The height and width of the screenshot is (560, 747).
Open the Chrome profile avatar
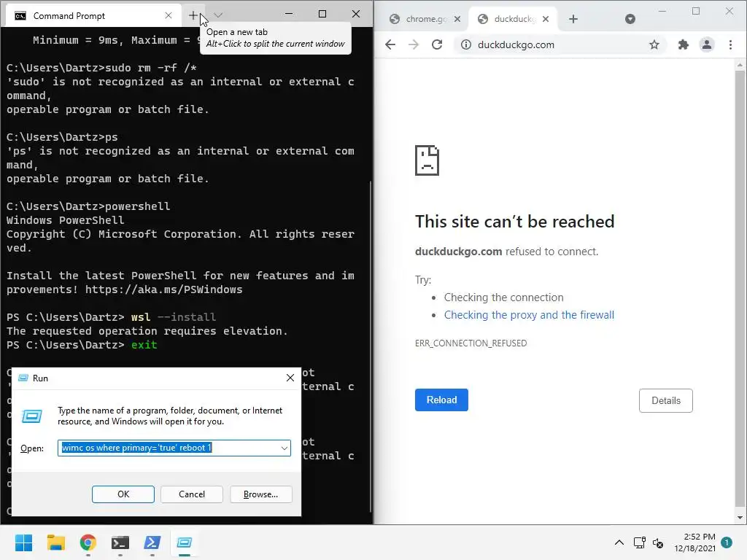point(707,44)
